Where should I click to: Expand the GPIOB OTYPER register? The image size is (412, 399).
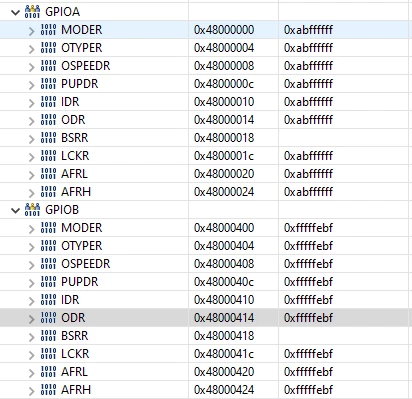coord(32,247)
